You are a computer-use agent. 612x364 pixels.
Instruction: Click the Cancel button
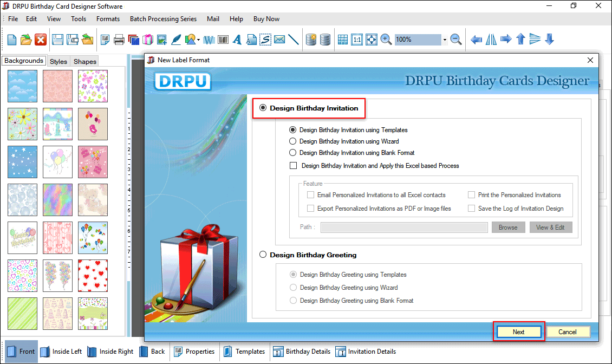pyautogui.click(x=568, y=331)
